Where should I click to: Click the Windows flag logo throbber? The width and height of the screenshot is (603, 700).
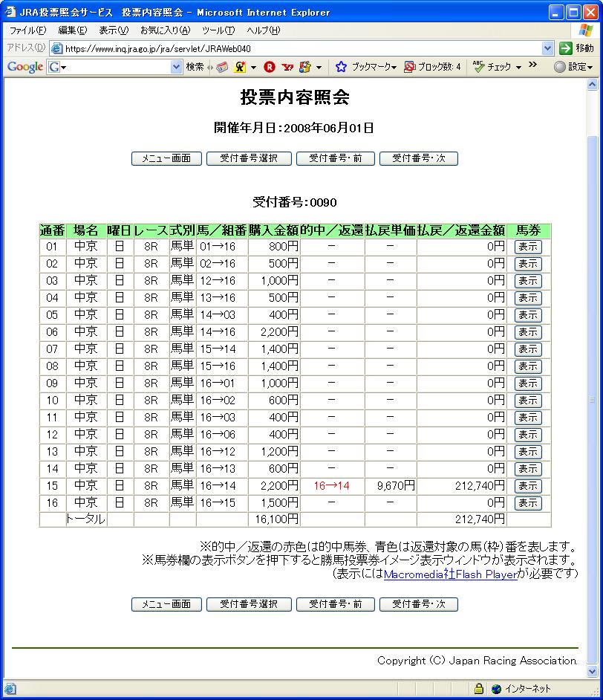(586, 30)
